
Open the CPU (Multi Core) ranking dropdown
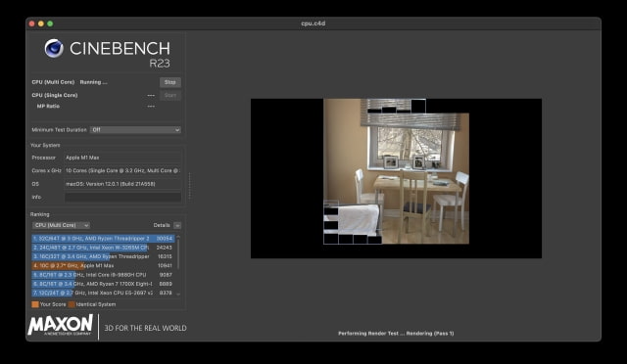pyautogui.click(x=61, y=225)
